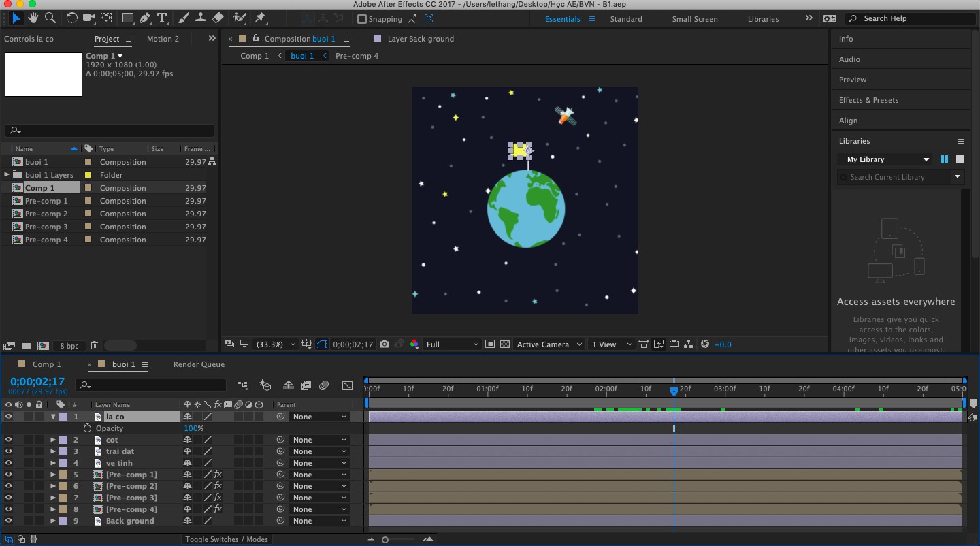Image resolution: width=980 pixels, height=546 pixels.
Task: Open the Effects & Presets panel
Action: tap(868, 100)
